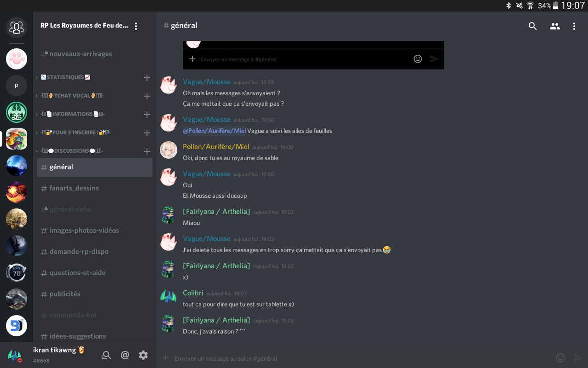
Task: Open the channel header three-dot menu
Action: (574, 26)
